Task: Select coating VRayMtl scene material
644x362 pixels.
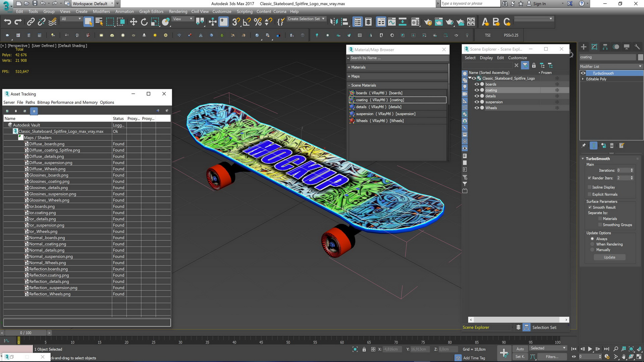Action: coord(398,100)
